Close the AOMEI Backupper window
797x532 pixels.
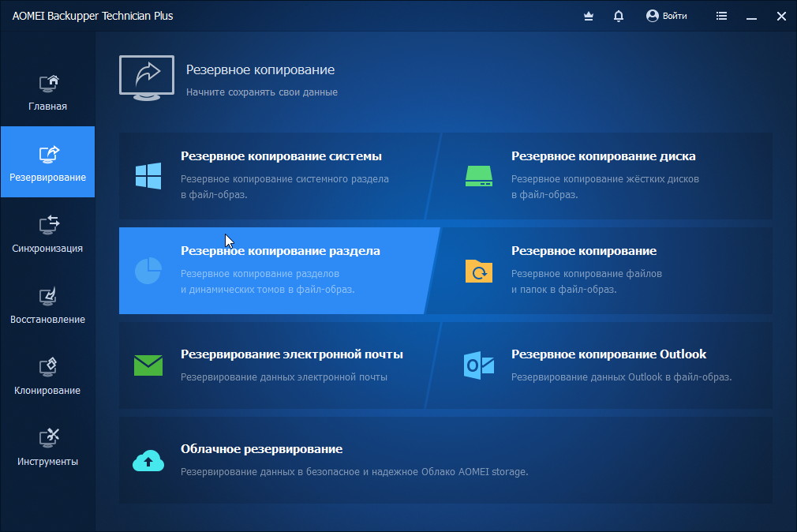pyautogui.click(x=782, y=17)
